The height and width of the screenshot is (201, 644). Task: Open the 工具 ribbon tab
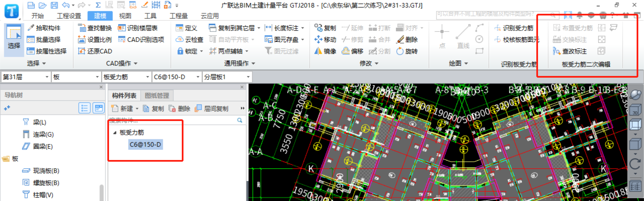150,16
